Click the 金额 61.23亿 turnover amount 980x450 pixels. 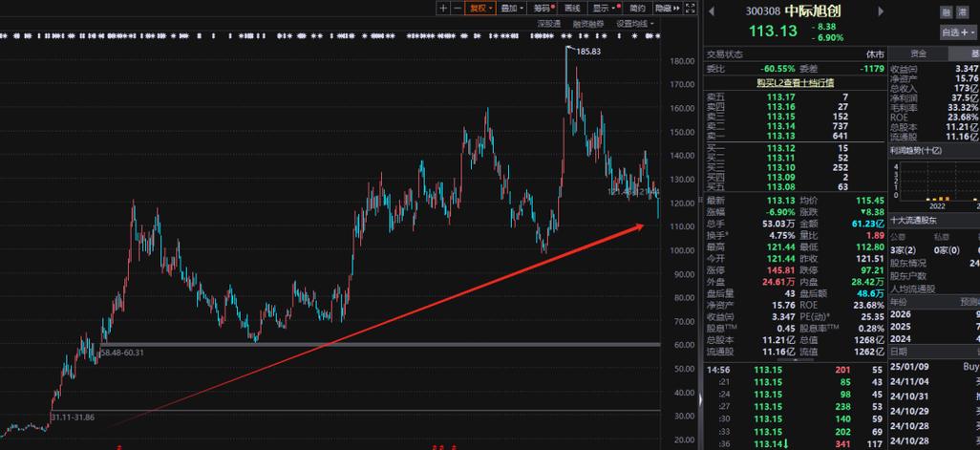pos(870,224)
